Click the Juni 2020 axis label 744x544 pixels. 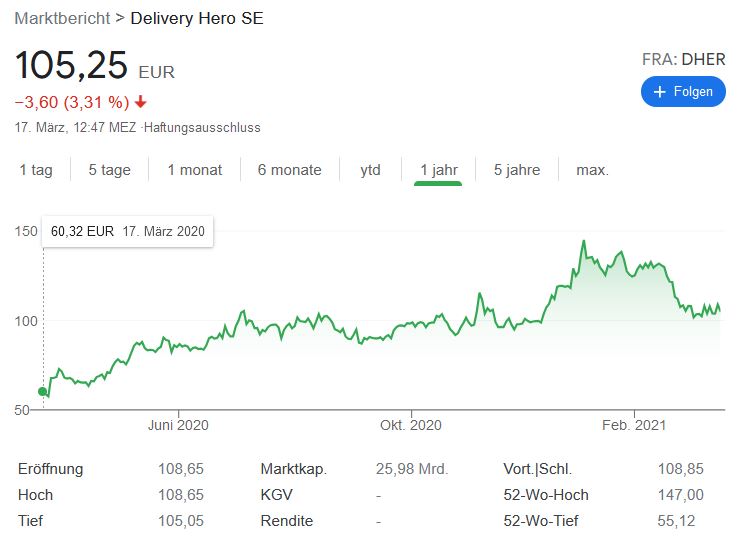178,425
